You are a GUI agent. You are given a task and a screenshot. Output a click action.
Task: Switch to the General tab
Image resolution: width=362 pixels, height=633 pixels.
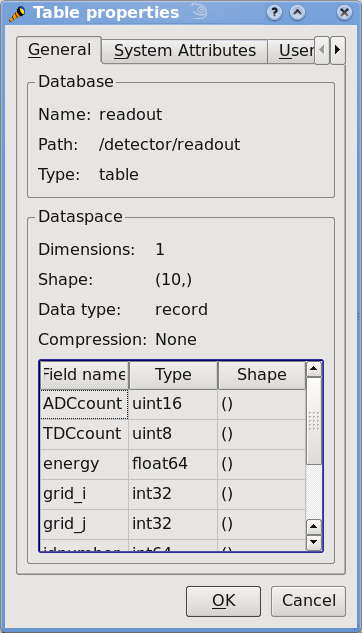pyautogui.click(x=59, y=50)
